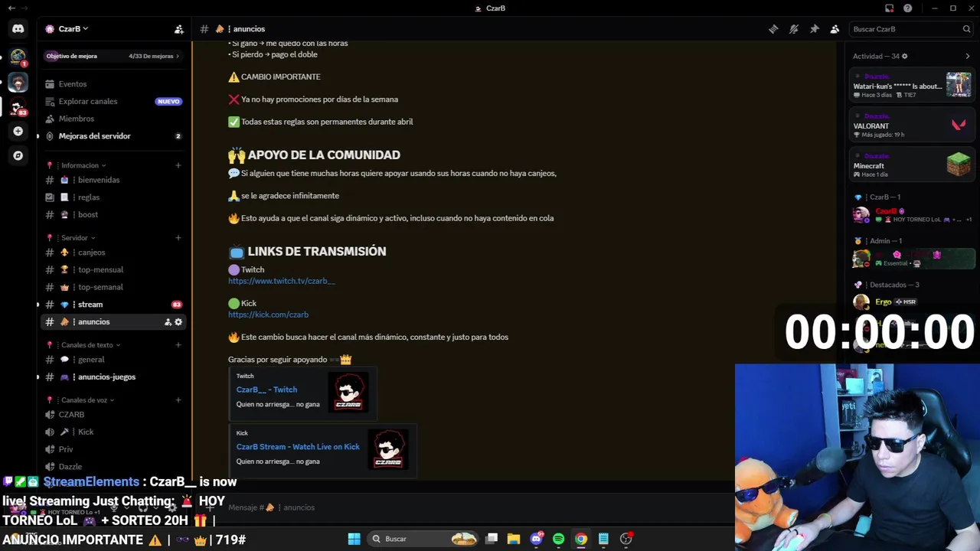Viewport: 980px width, 551px height.
Task: Click the search magnifier icon in Buscar CzarB
Action: click(966, 29)
